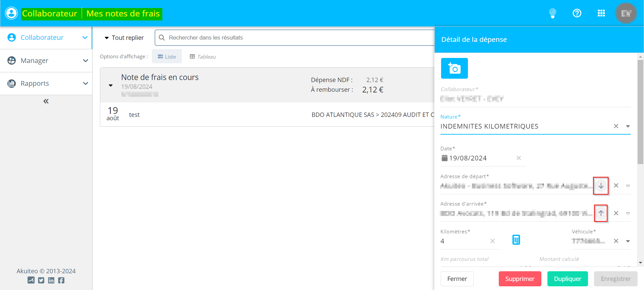Switch display to Liste view
644x290 pixels.
point(167,57)
